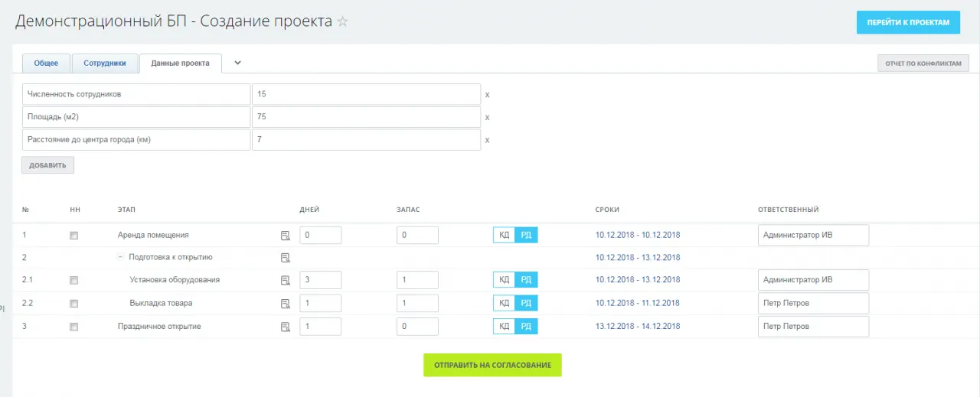Open details icon for Аренда помещения stage
Screen dimensions: 980x397
click(x=286, y=236)
